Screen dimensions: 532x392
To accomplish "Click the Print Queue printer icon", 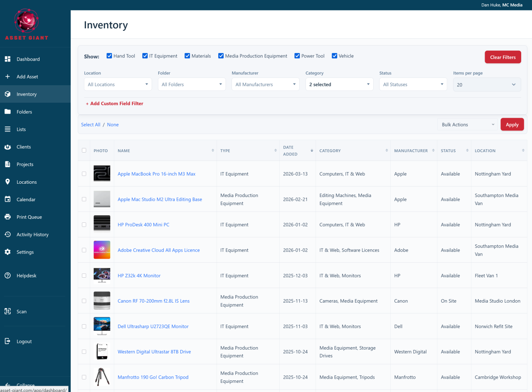I will [7, 217].
